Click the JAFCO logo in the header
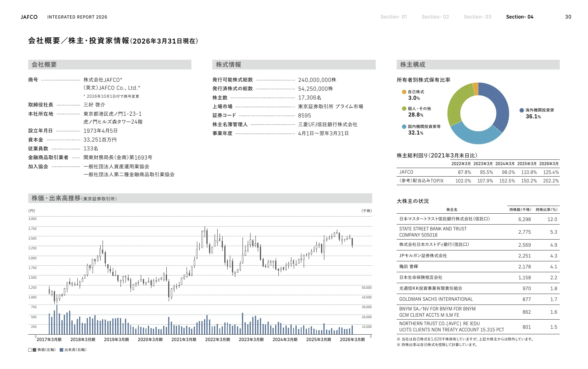Image resolution: width=588 pixels, height=369 pixels. tap(29, 17)
